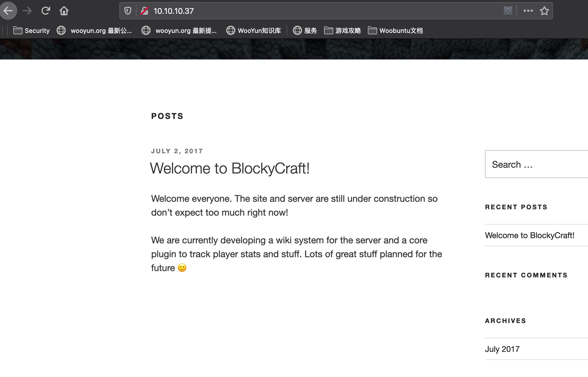The height and width of the screenshot is (377, 588).
Task: Bookmark this page with the star icon
Action: tap(544, 11)
